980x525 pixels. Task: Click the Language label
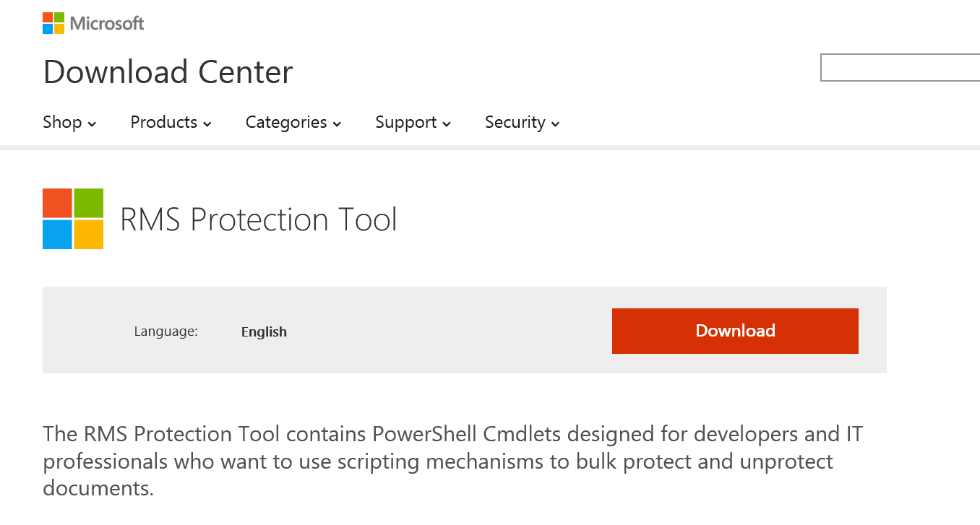166,331
